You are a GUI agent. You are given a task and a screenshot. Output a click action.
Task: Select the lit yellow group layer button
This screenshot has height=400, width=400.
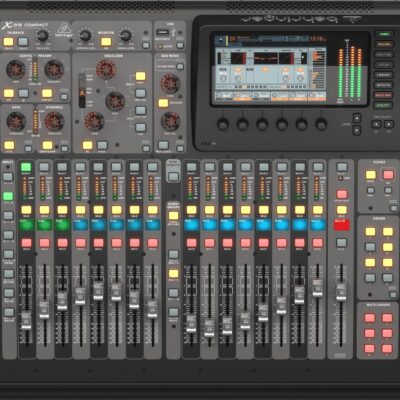pos(173,274)
